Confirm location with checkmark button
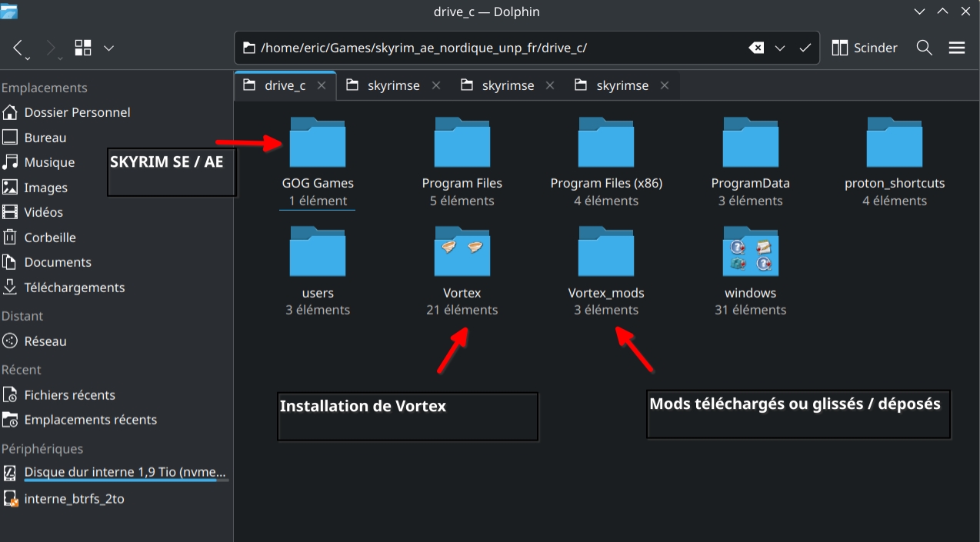The image size is (980, 542). (805, 48)
